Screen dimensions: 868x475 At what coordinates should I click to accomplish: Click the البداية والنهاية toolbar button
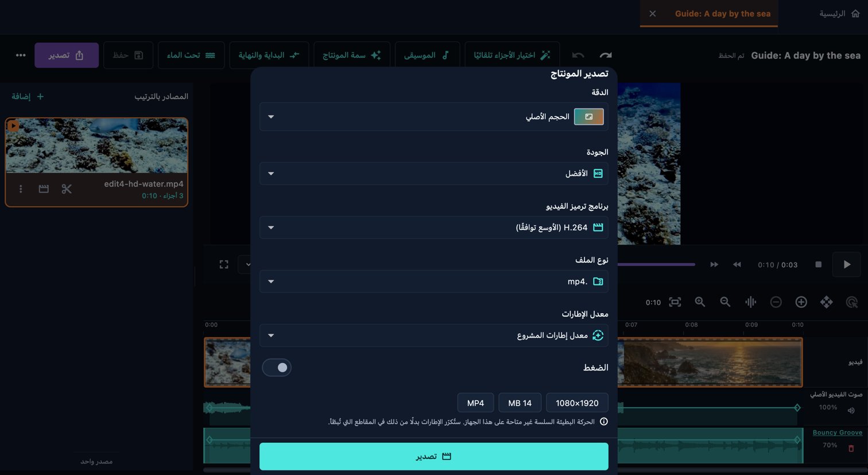coord(269,55)
